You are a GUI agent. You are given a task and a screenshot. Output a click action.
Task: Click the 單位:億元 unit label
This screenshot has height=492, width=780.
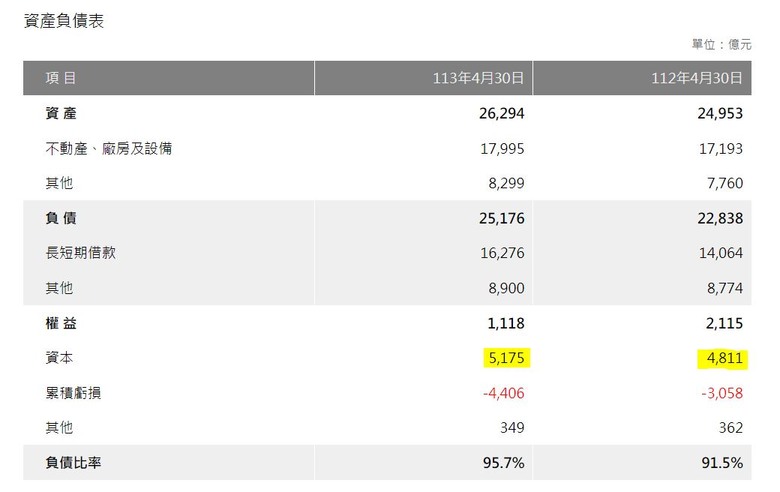click(721, 44)
